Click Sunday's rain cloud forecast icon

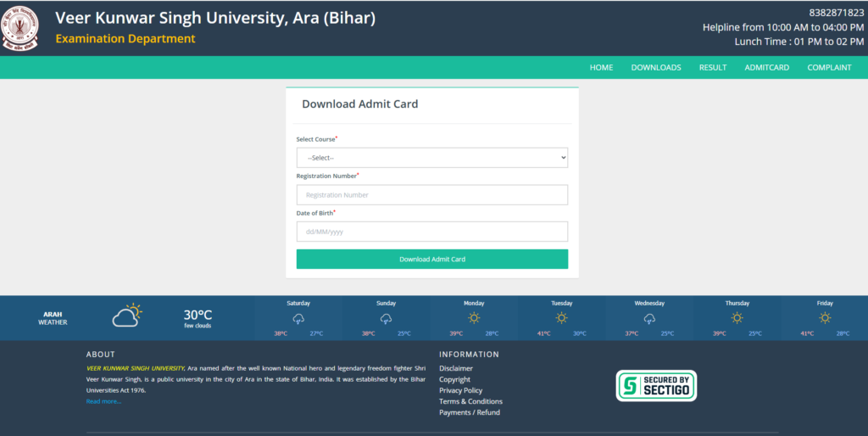pos(386,319)
